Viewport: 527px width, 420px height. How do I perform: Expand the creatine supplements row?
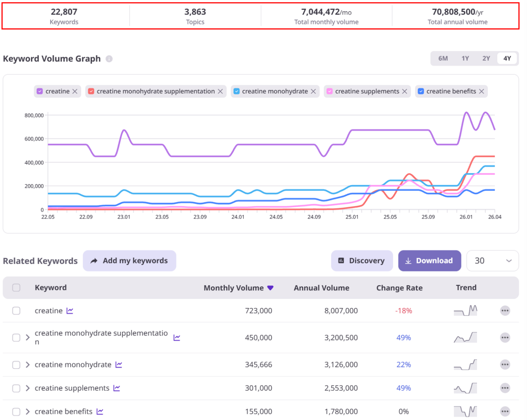pyautogui.click(x=28, y=388)
